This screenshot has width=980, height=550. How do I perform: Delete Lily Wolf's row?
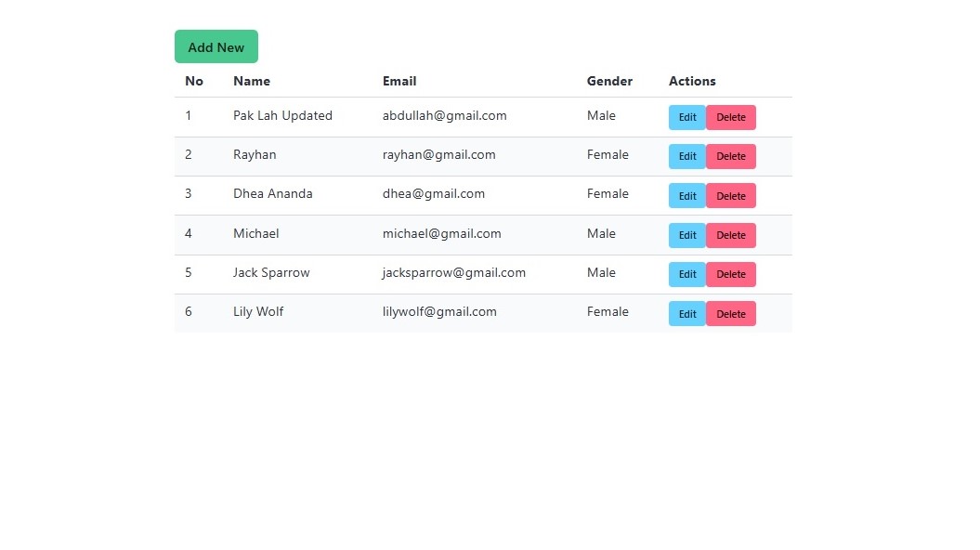731,314
